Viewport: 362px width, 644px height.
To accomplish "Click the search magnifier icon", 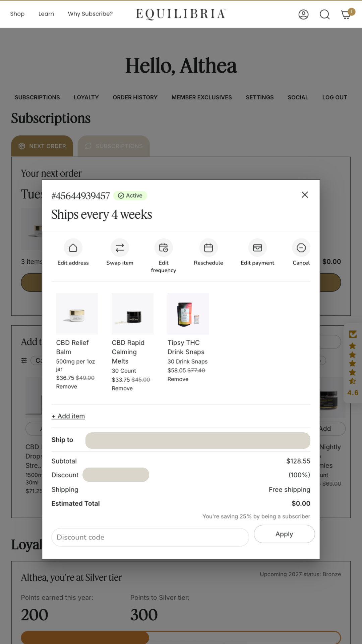I will [324, 14].
